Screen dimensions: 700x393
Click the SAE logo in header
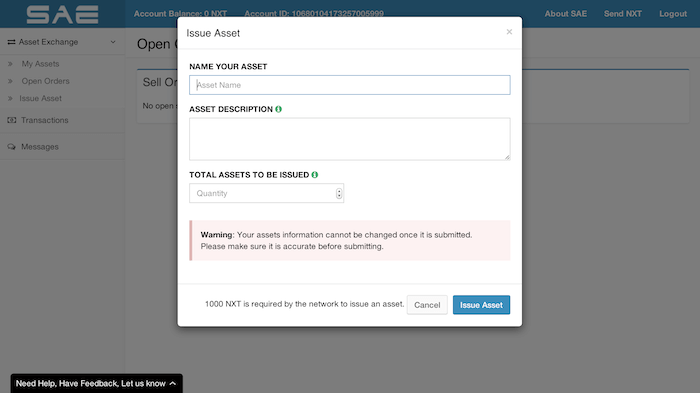point(62,14)
